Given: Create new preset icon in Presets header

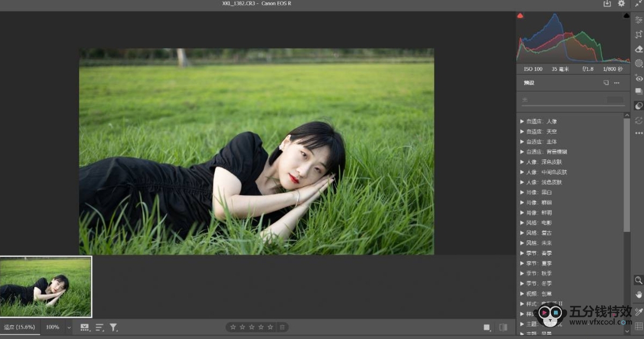Looking at the screenshot, I should click(x=606, y=83).
